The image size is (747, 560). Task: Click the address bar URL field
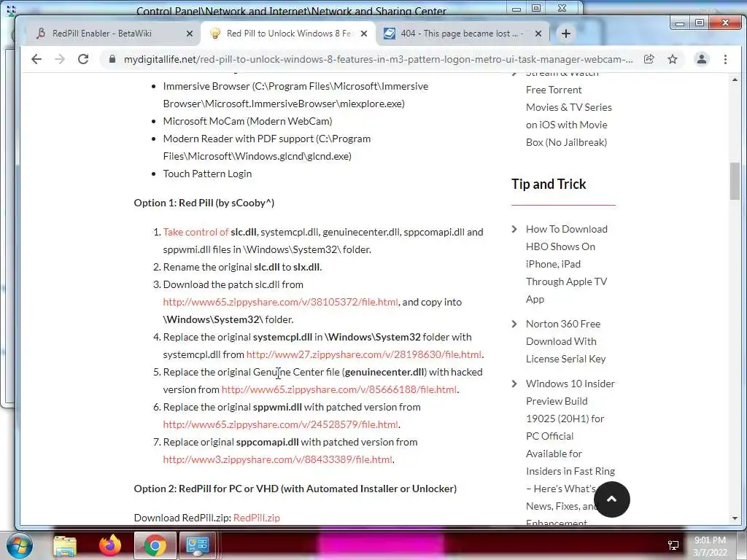[x=379, y=59]
